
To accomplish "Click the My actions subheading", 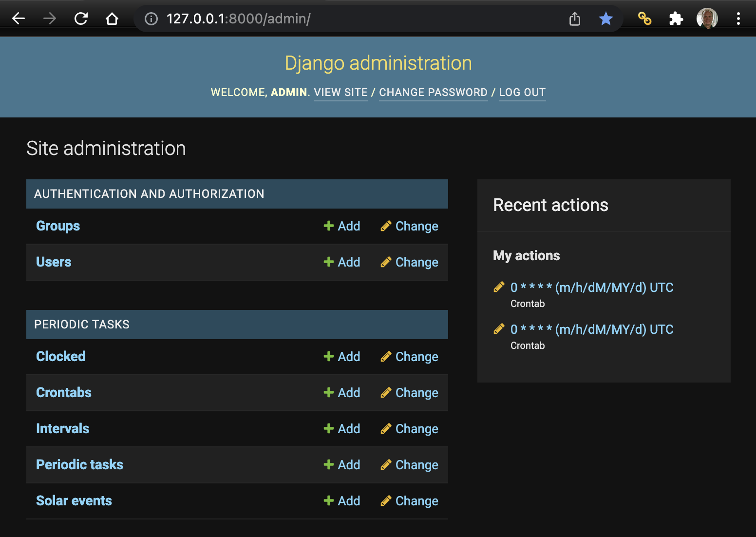I will (x=527, y=255).
